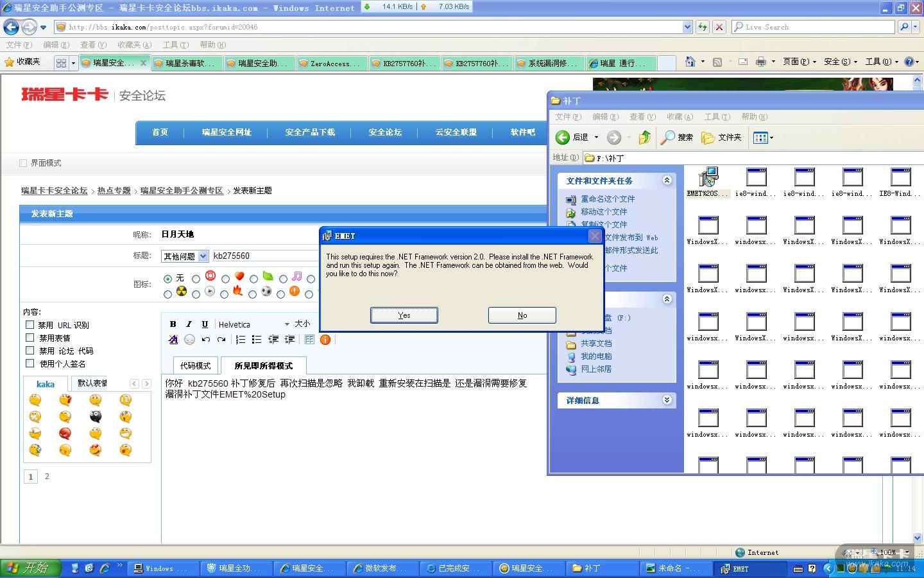The height and width of the screenshot is (578, 924).
Task: Open the IE 文件(F) menu
Action: pos(19,45)
